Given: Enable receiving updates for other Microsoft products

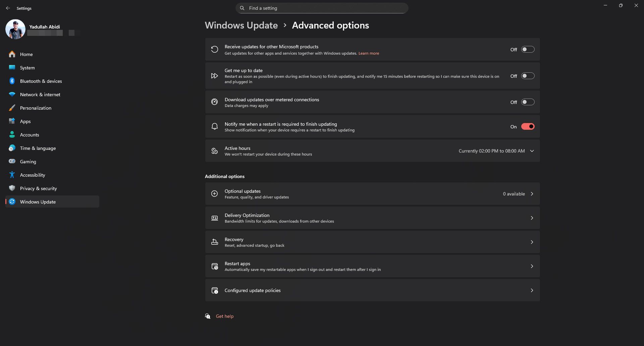Looking at the screenshot, I should (x=527, y=49).
